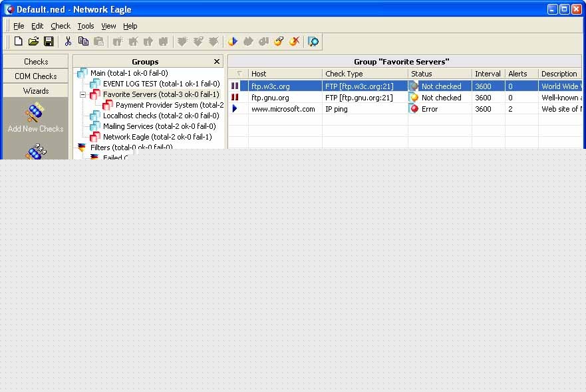This screenshot has width=586, height=392.
Task: Click the Error status text
Action: coord(430,109)
